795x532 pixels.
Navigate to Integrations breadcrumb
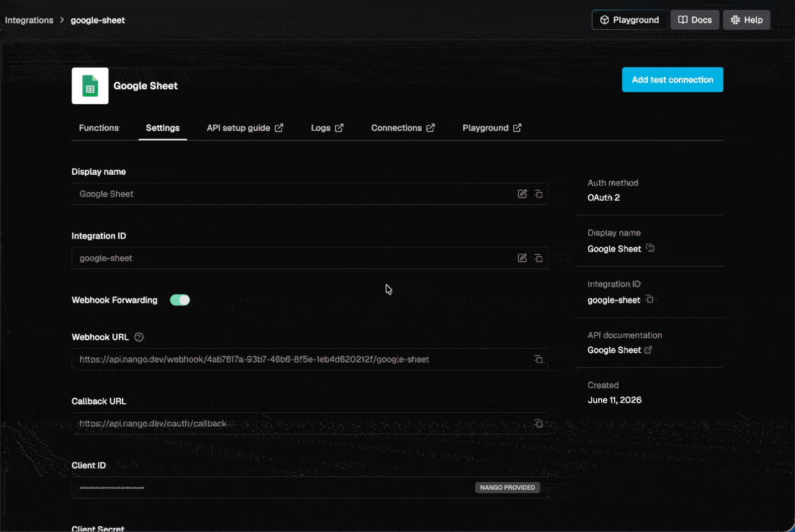[29, 20]
